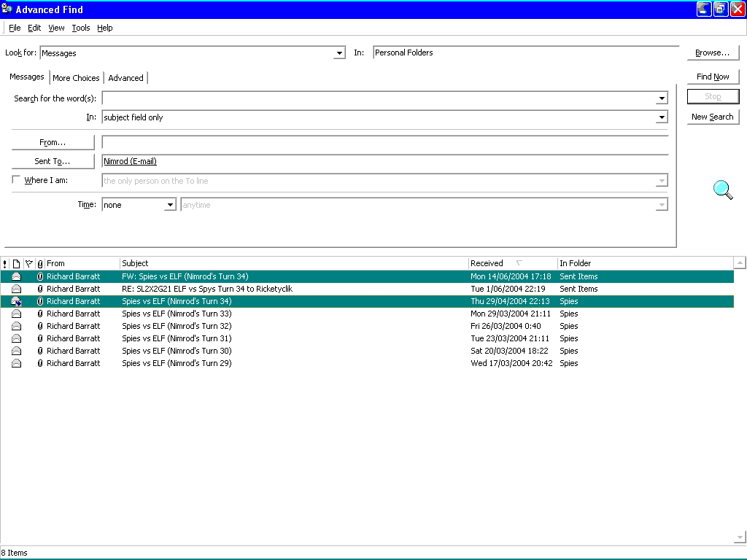The width and height of the screenshot is (747, 560).
Task: Sort by the Flag Status column icon
Action: [28, 263]
